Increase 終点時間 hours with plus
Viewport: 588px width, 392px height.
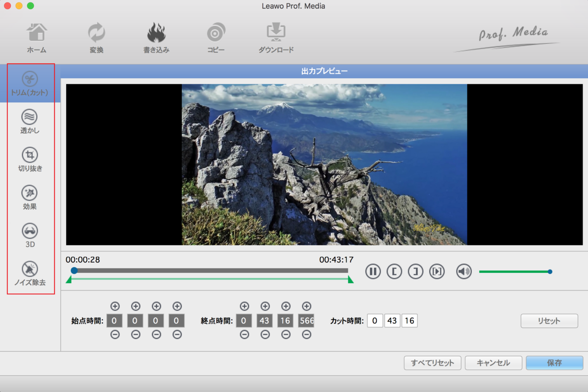(x=245, y=306)
